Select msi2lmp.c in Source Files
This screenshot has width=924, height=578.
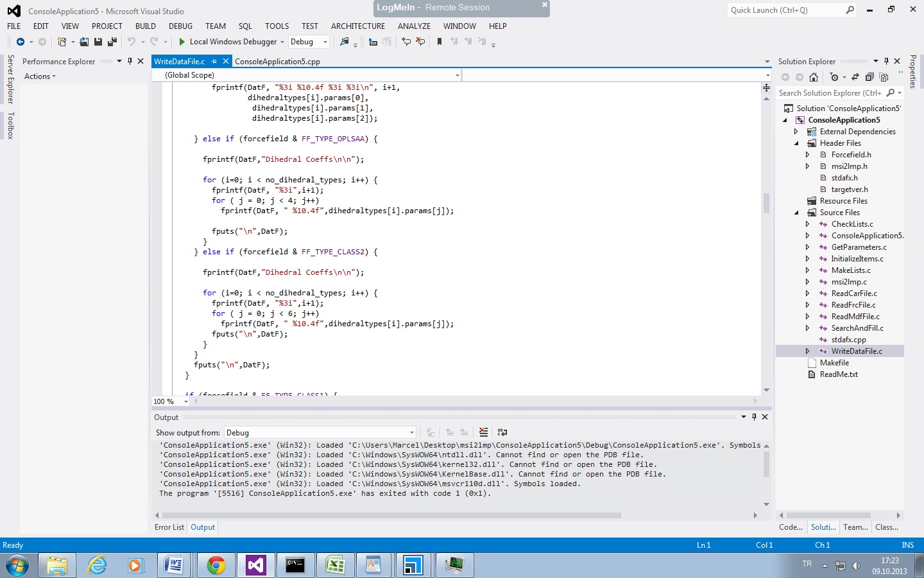849,282
